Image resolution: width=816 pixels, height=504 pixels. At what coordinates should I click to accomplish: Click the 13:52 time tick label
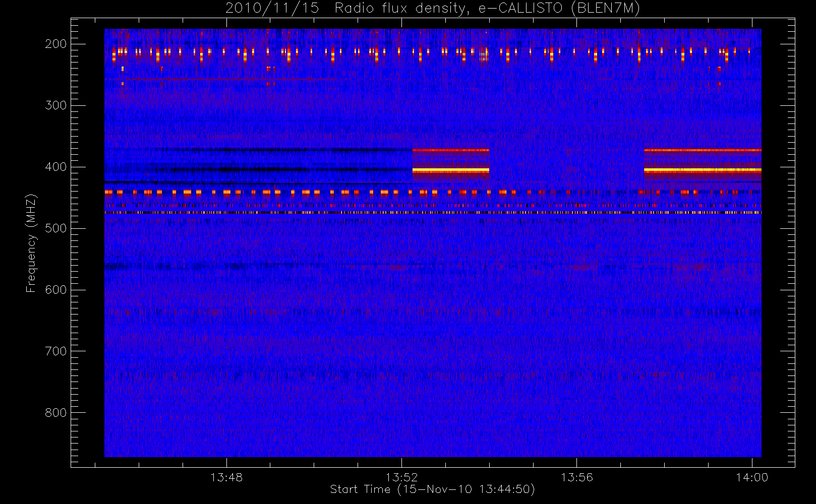tap(401, 477)
